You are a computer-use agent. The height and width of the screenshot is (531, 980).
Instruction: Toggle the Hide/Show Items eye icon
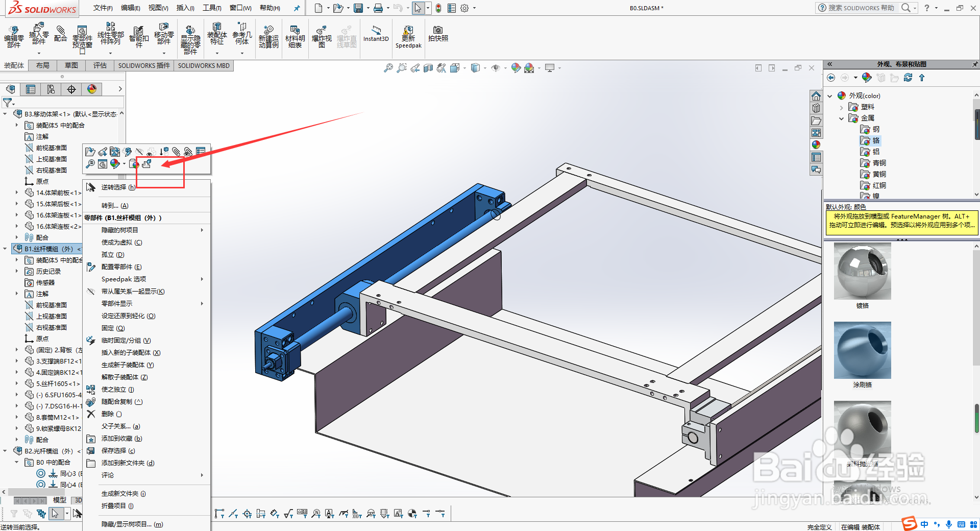[x=497, y=67]
